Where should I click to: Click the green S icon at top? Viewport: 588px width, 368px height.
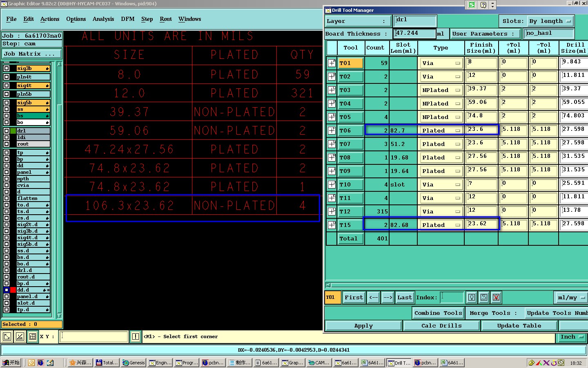click(472, 5)
